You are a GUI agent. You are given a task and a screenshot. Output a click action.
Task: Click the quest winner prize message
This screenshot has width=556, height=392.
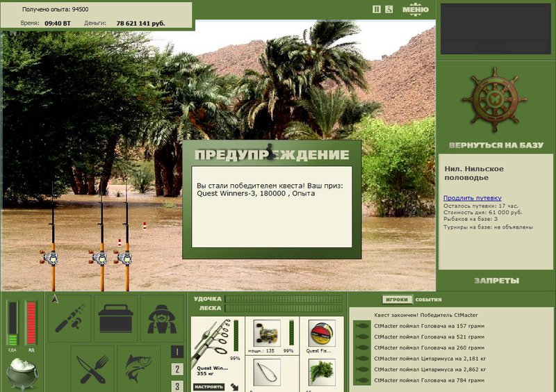tap(270, 190)
